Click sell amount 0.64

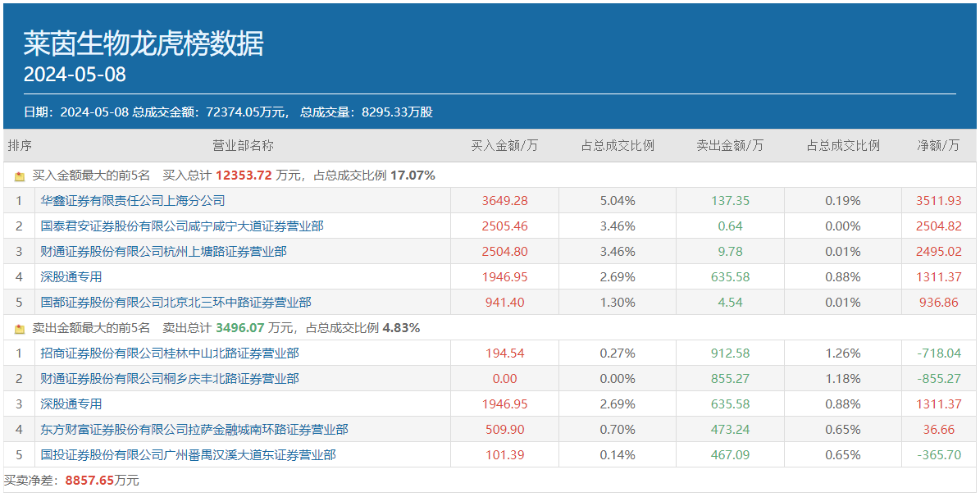tap(731, 226)
